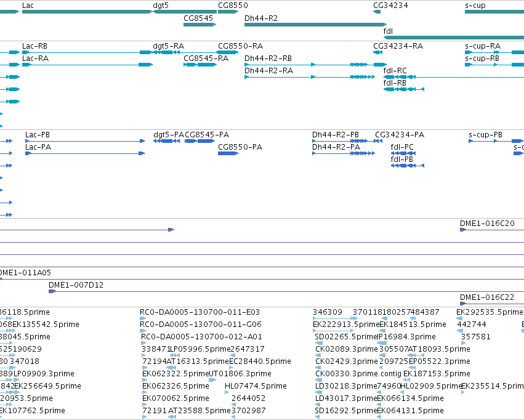The height and width of the screenshot is (420, 524).
Task: Select the DME1-007D12 clone
Action: 286,291
